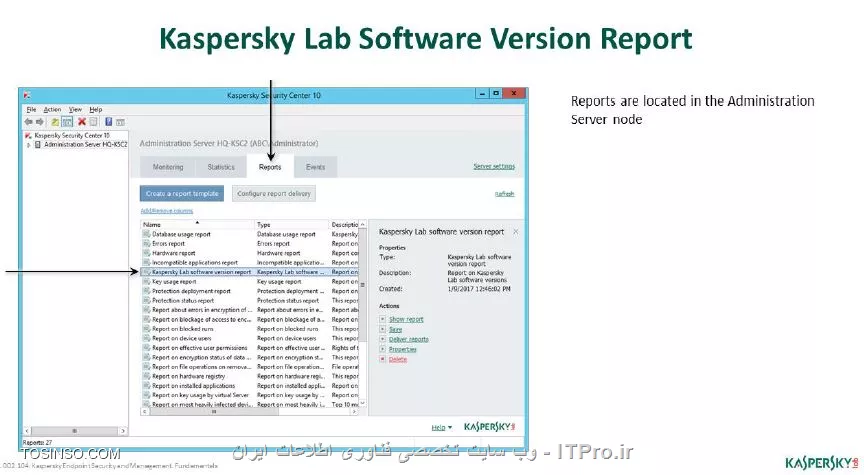Click the red icon next to Delete
This screenshot has height=475, width=864.
(x=382, y=359)
